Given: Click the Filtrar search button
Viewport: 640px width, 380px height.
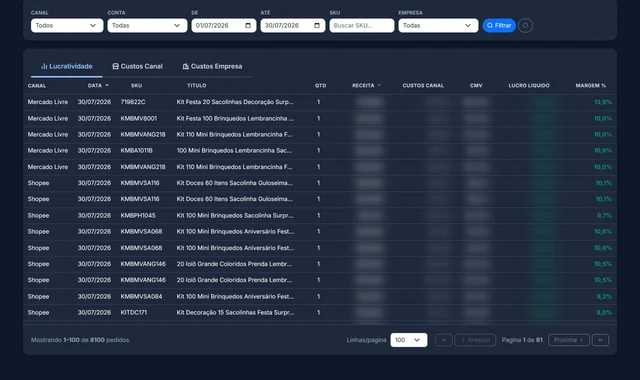Looking at the screenshot, I should tap(499, 25).
